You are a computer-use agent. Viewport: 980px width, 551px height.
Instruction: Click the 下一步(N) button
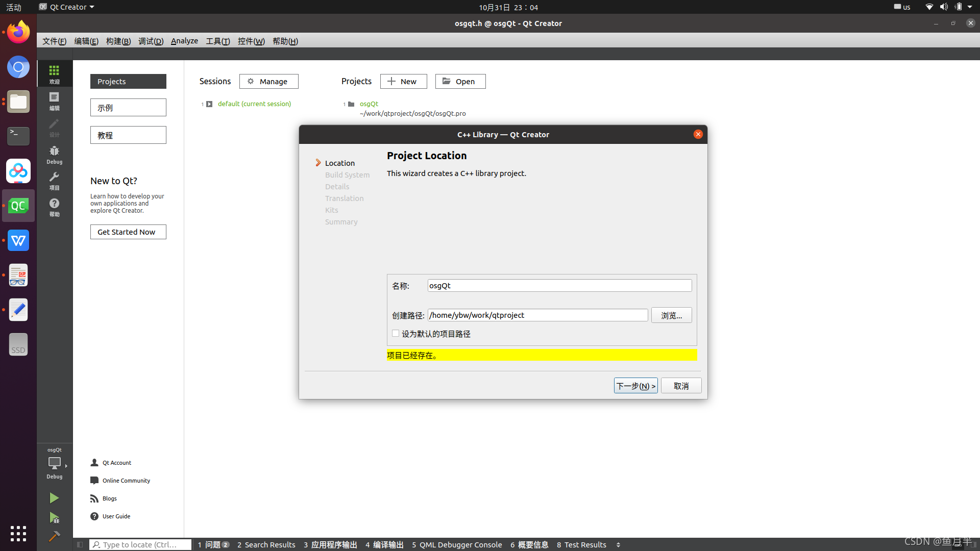coord(635,386)
